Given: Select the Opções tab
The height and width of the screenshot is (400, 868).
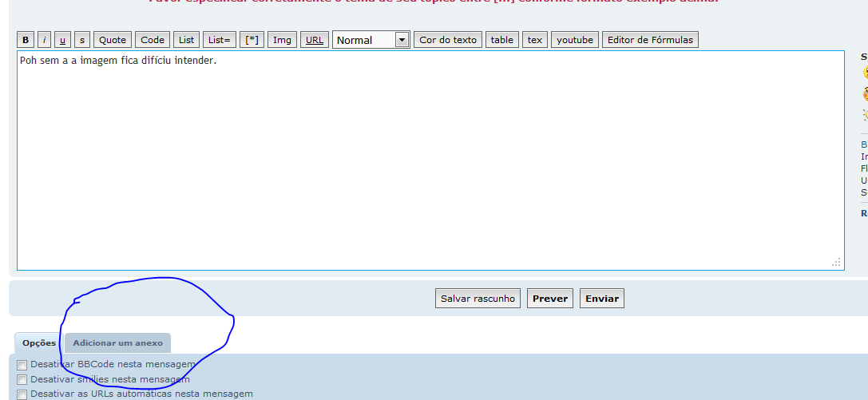Looking at the screenshot, I should (x=39, y=343).
